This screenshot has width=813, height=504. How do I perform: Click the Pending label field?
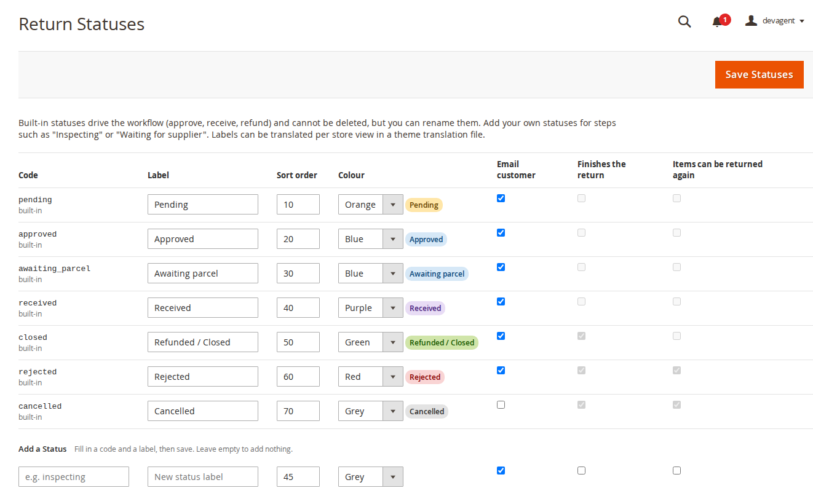click(203, 205)
